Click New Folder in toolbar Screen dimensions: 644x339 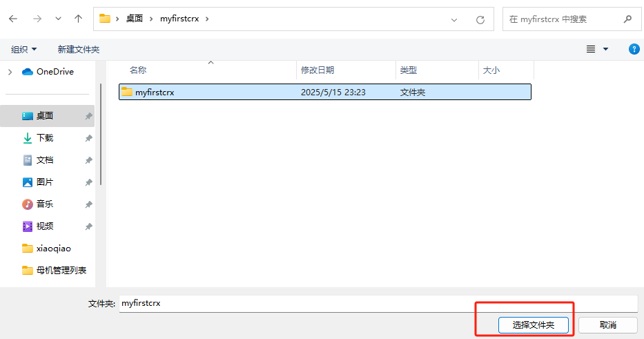coord(79,50)
